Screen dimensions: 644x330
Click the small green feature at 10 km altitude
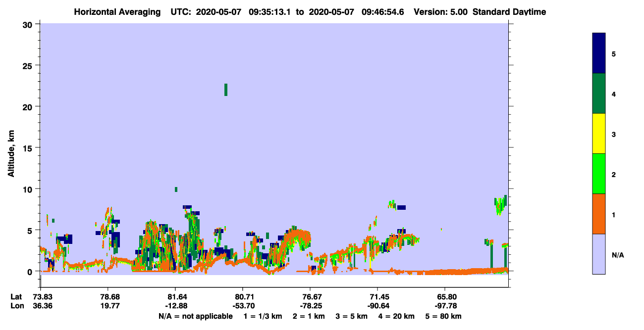(176, 189)
